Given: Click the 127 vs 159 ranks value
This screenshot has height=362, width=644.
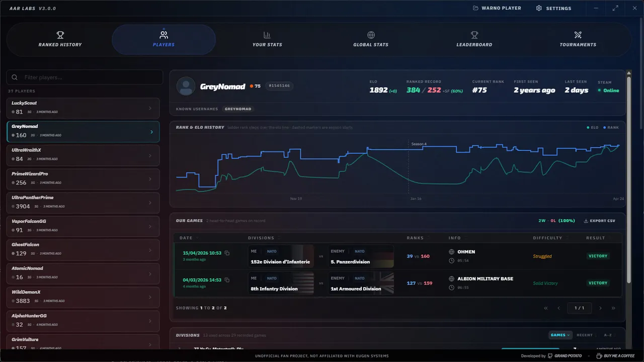Looking at the screenshot, I should [420, 283].
